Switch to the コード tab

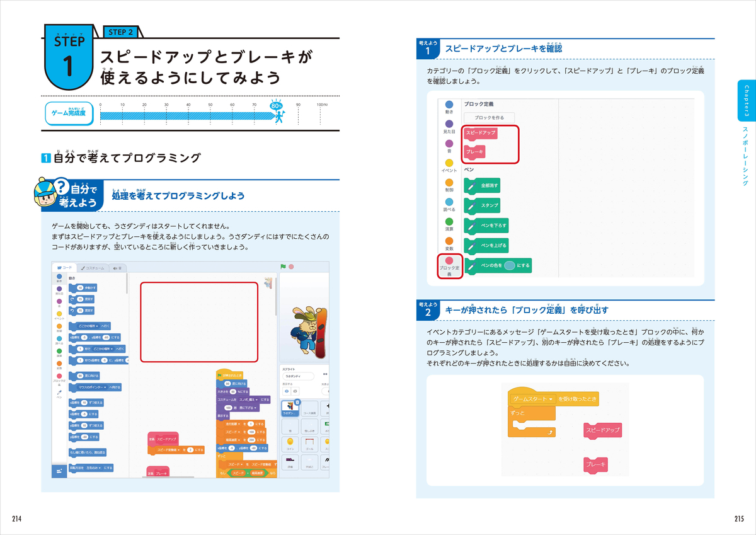click(x=65, y=268)
